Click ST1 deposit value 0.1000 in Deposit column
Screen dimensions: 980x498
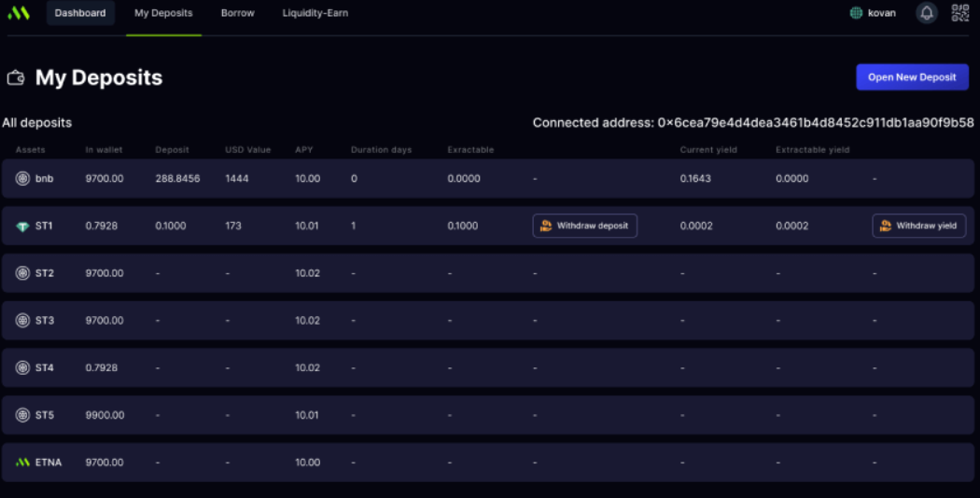(x=171, y=226)
